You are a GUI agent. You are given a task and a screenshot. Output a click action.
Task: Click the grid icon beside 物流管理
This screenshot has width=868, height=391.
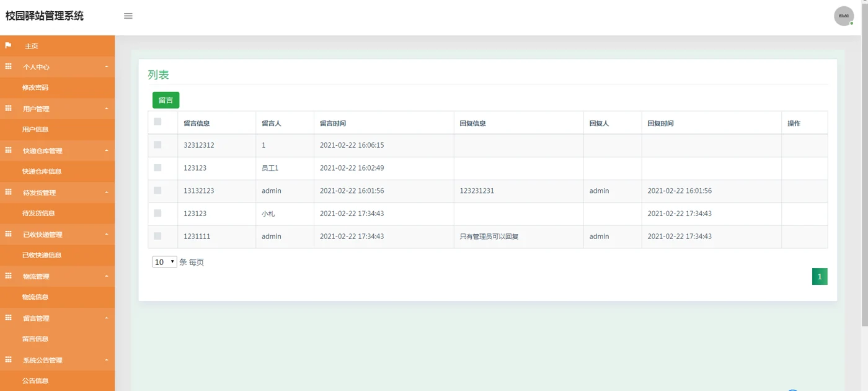click(9, 276)
